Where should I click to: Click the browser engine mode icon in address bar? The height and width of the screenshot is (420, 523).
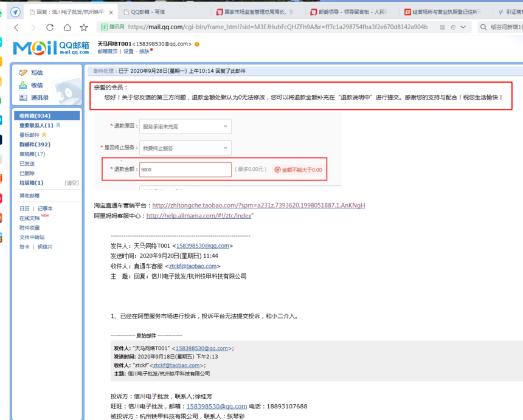(x=453, y=27)
